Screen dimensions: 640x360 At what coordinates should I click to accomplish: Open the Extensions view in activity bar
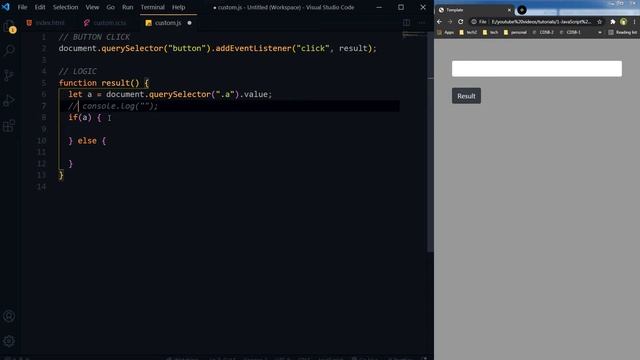pos(9,126)
